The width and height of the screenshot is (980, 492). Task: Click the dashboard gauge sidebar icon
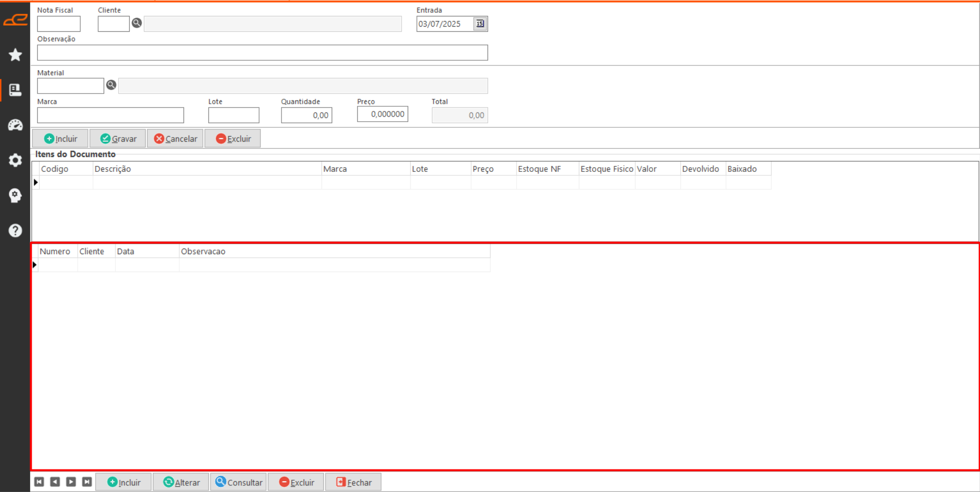(x=15, y=125)
